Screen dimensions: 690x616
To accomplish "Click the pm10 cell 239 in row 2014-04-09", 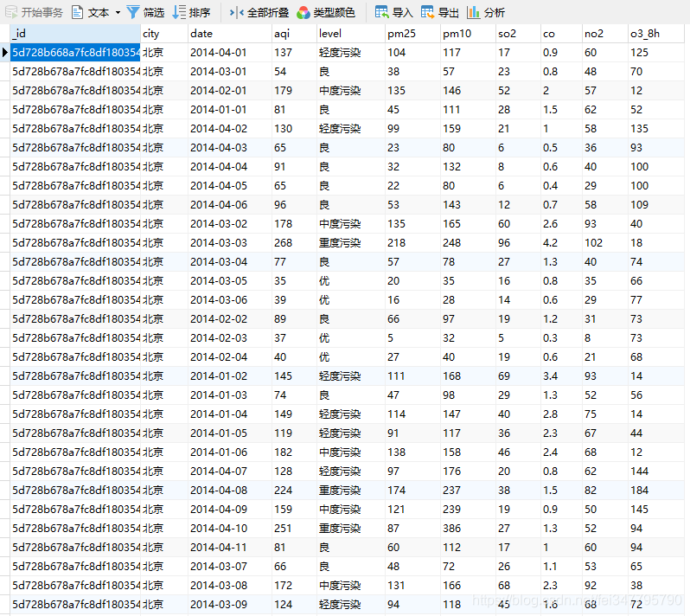I will tap(469, 510).
